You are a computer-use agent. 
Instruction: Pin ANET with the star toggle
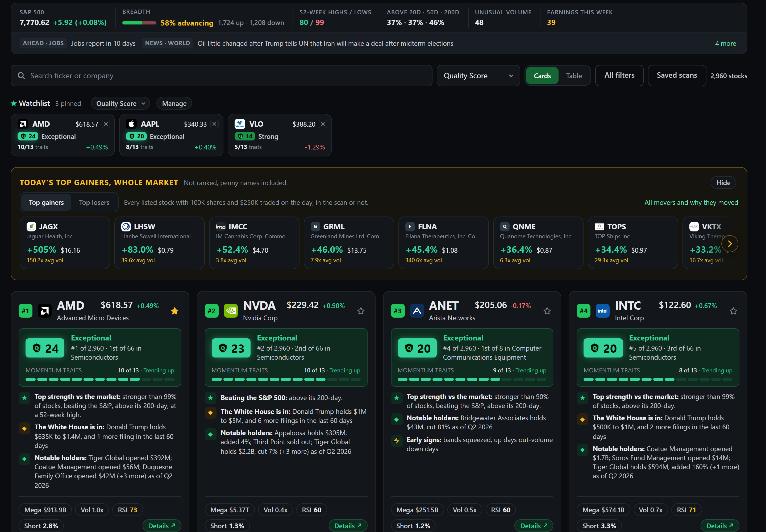547,311
